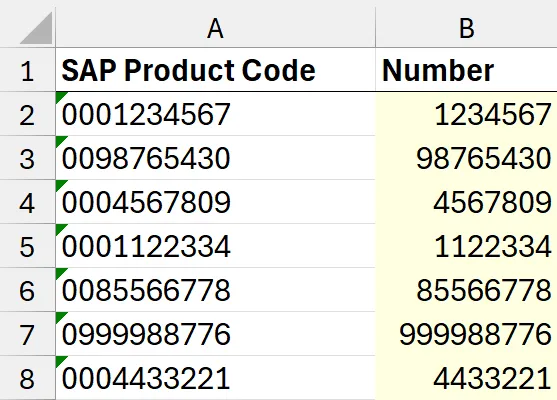Select Number cell showing 4567809

(466, 202)
